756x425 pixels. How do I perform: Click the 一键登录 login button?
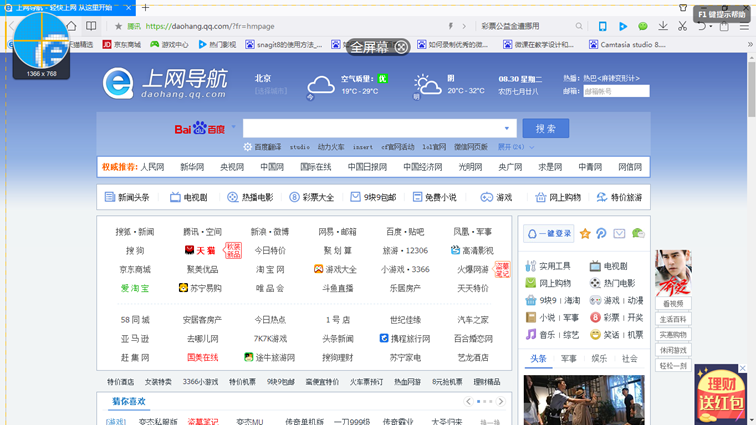pyautogui.click(x=549, y=233)
